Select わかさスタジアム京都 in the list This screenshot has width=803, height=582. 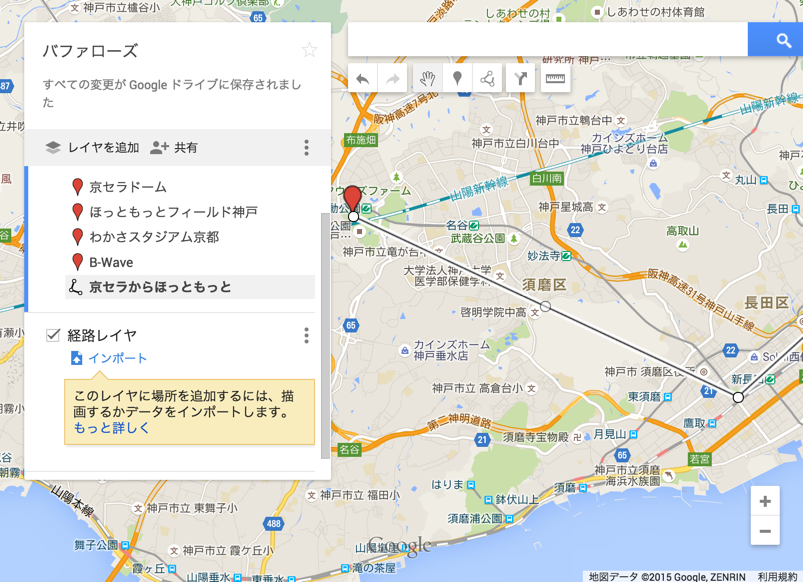[x=154, y=237]
